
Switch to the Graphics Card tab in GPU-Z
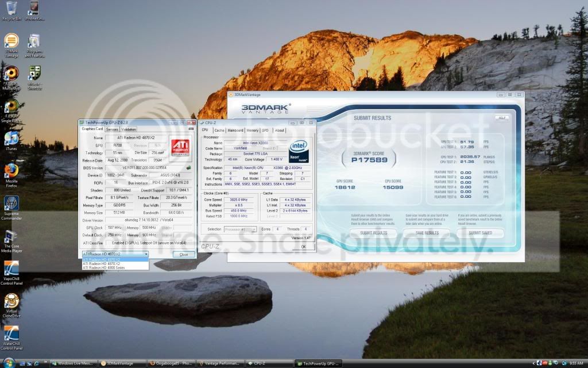[x=92, y=129]
